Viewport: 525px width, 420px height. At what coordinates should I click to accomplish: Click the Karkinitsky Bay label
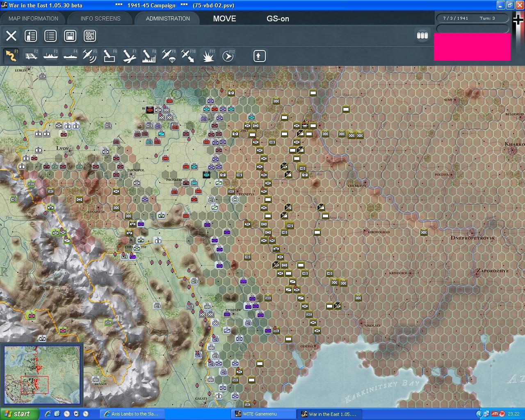click(x=383, y=391)
